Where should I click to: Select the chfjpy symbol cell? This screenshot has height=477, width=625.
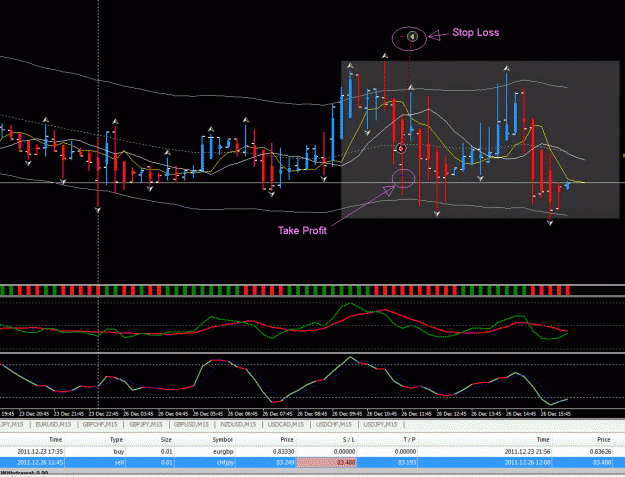[x=226, y=463]
